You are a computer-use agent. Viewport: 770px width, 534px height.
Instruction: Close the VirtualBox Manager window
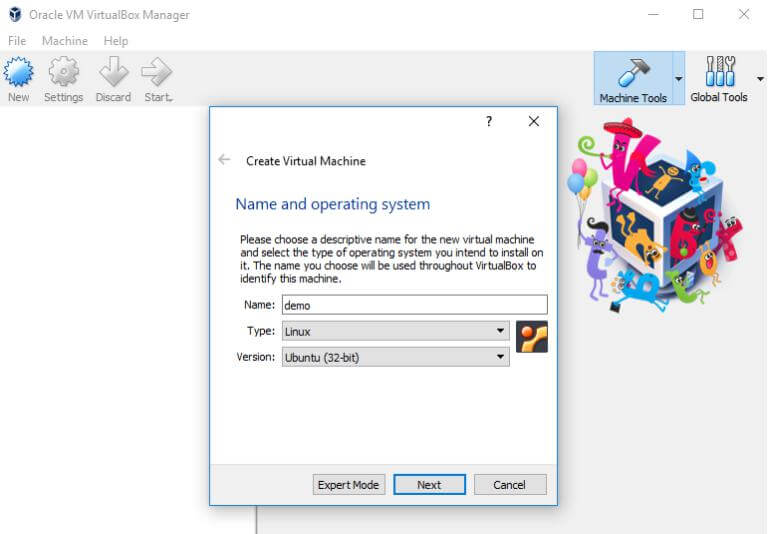[x=744, y=15]
